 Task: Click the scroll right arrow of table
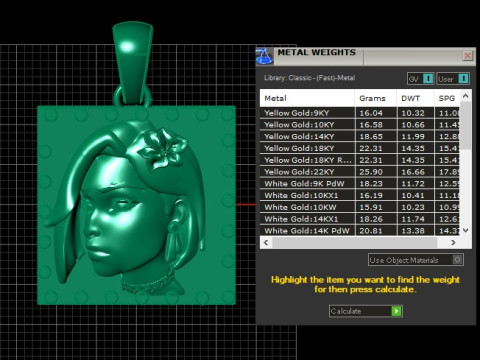tap(453, 243)
